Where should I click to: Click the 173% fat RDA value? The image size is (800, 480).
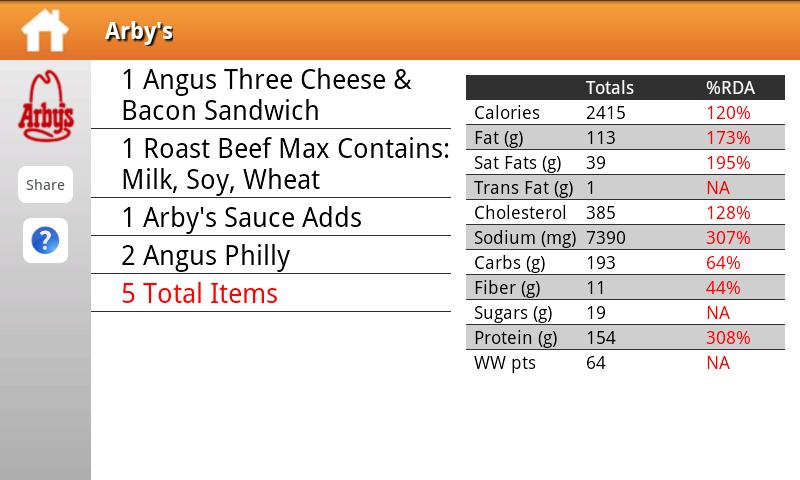[728, 138]
